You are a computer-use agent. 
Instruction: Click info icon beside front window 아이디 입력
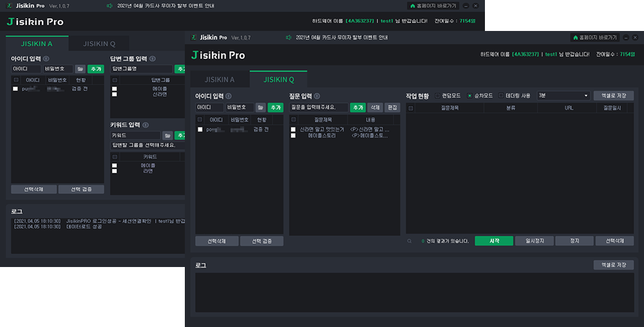[229, 96]
